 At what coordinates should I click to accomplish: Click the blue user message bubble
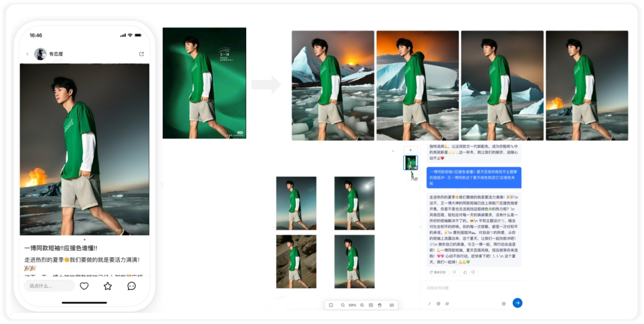474,178
